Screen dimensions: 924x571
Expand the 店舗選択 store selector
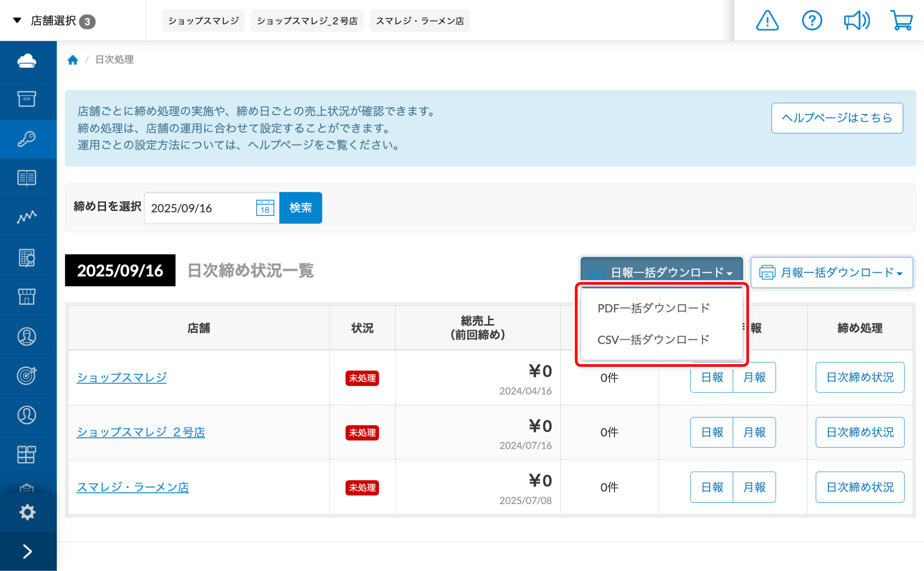coord(54,21)
